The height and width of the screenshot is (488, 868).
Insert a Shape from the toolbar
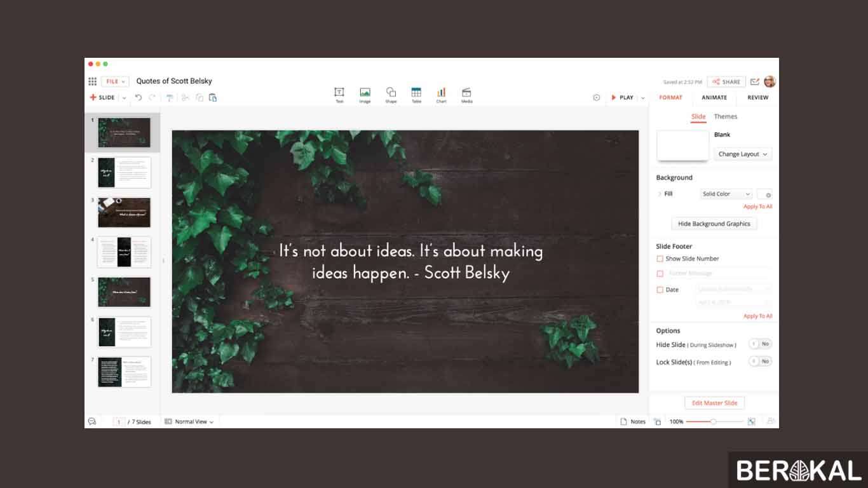(x=391, y=95)
